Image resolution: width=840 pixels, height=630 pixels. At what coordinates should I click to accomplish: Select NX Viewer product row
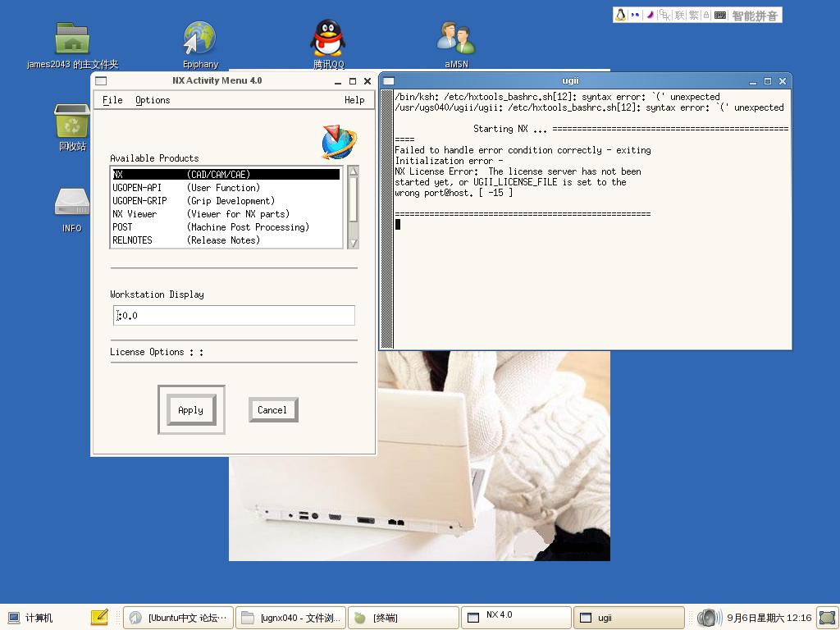click(x=226, y=214)
